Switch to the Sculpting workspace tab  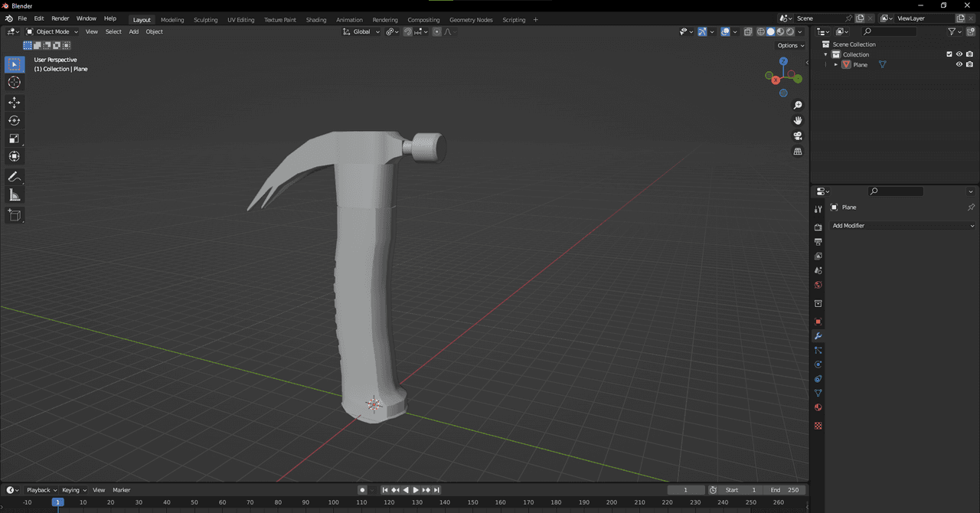click(x=205, y=20)
